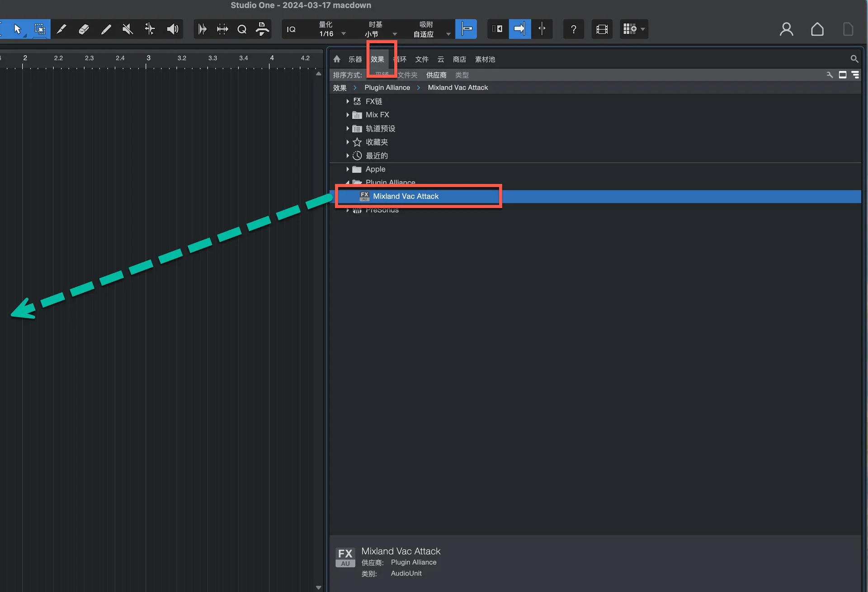Open the video player film icon
Viewport: 868px width, 592px height.
point(602,29)
